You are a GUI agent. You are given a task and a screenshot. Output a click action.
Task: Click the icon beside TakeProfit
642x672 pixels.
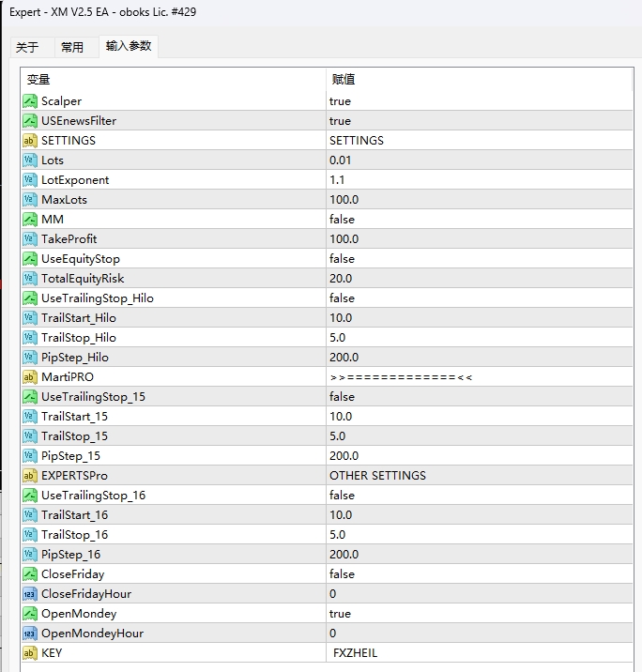click(x=30, y=239)
